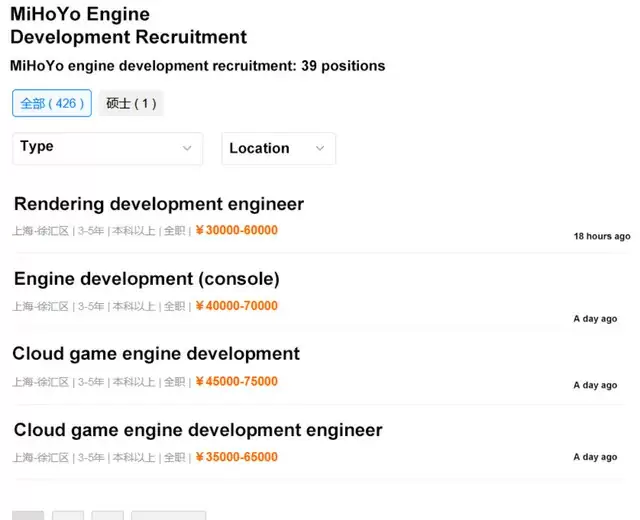Select the 硕士 (1) filter tab
640x520 pixels.
(131, 103)
